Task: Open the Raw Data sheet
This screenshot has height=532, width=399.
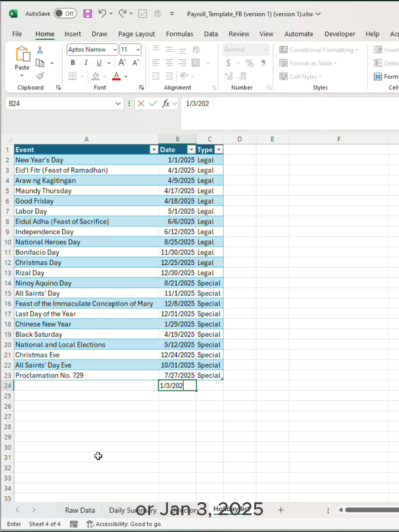Action: click(x=80, y=510)
